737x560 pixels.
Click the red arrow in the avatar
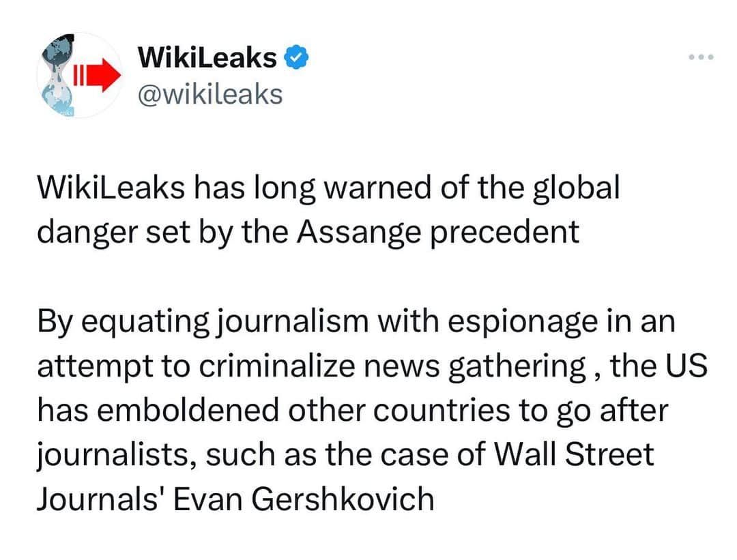click(98, 75)
